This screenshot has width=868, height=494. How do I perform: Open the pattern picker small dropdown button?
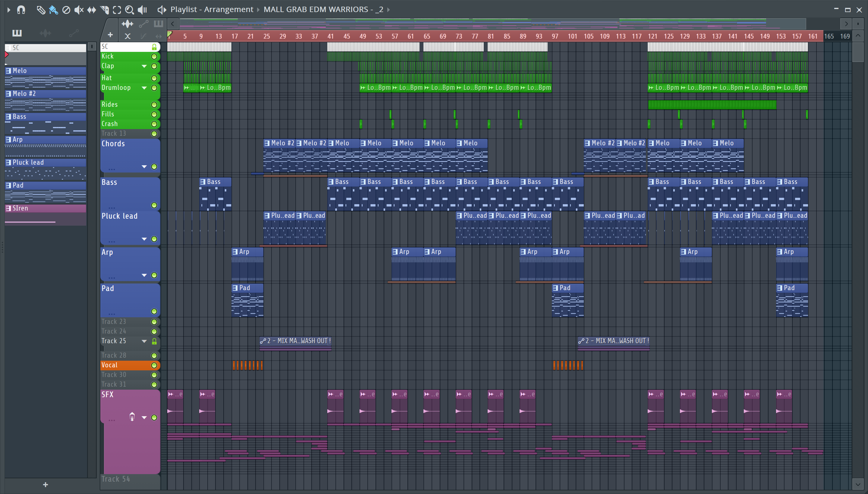[x=92, y=46]
